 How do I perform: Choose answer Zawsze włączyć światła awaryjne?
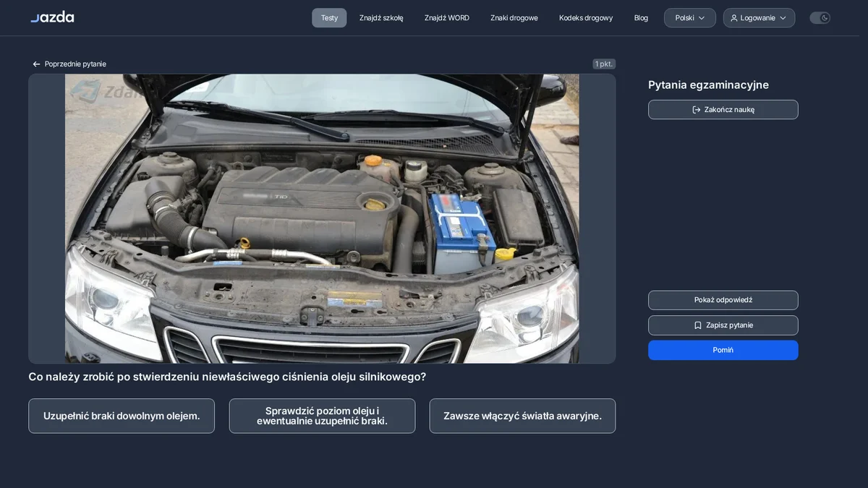click(522, 416)
